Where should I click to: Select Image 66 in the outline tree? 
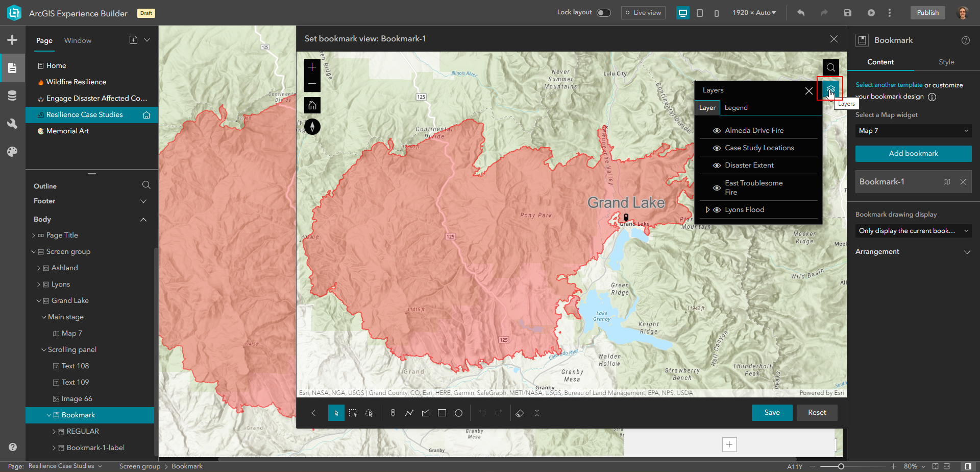(78, 398)
